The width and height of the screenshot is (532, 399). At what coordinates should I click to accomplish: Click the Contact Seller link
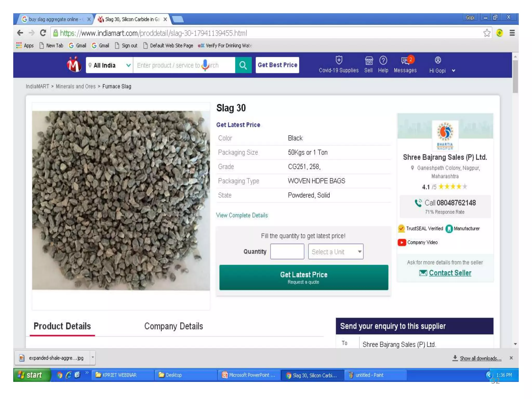point(450,273)
